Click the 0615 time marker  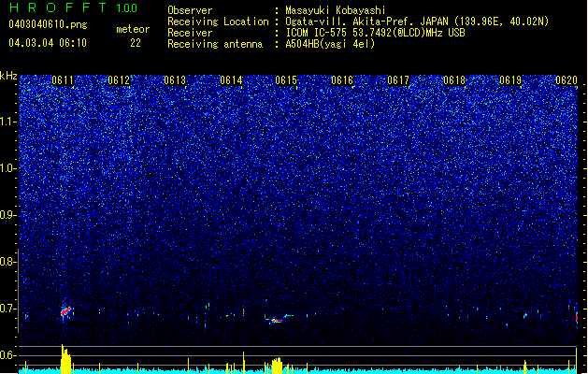tap(286, 80)
